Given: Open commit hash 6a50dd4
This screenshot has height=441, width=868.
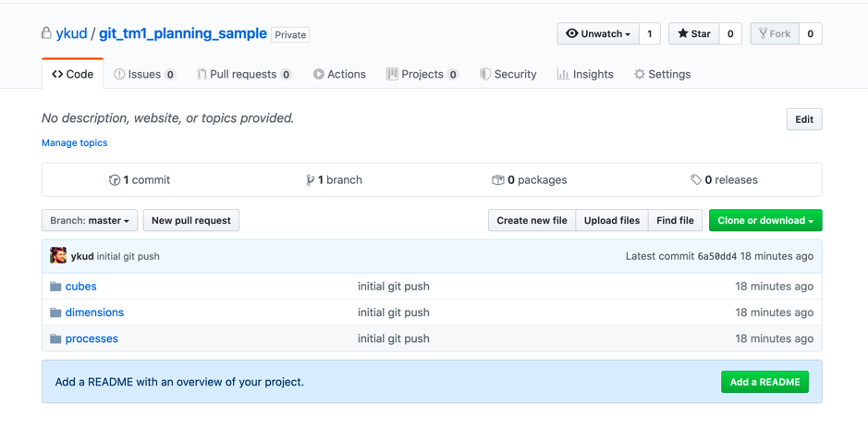Looking at the screenshot, I should click(x=717, y=256).
